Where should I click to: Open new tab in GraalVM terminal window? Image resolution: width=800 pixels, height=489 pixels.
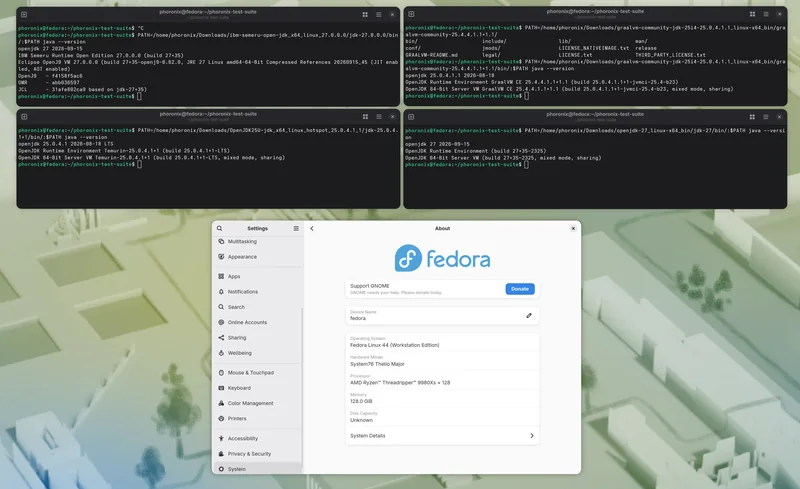[411, 14]
